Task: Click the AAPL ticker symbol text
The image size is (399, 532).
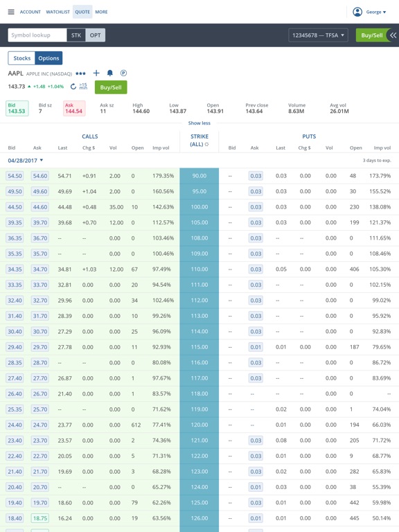Action: [x=16, y=73]
